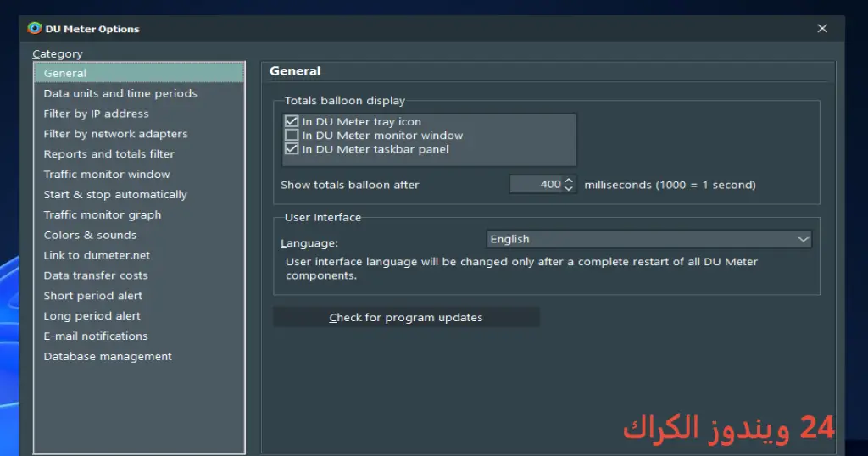Select Traffic monitor graph category

pos(139,214)
